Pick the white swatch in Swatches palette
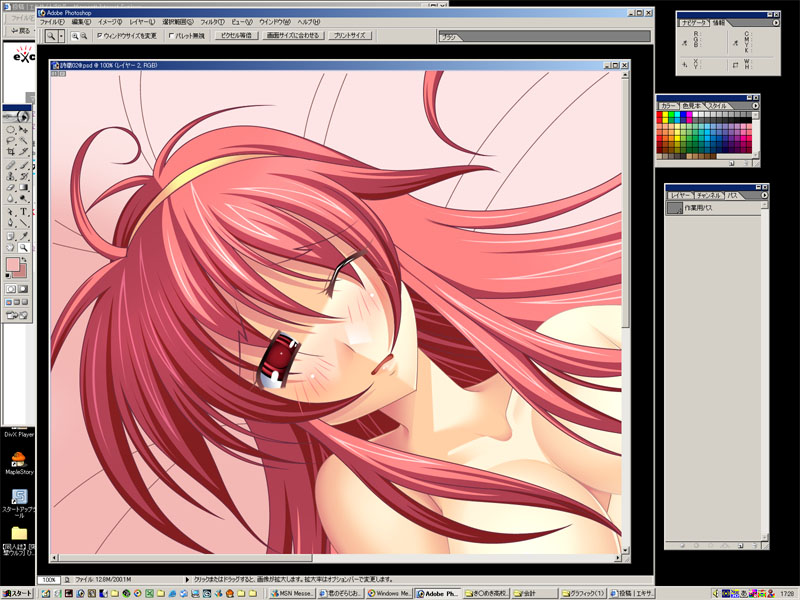 pos(695,115)
